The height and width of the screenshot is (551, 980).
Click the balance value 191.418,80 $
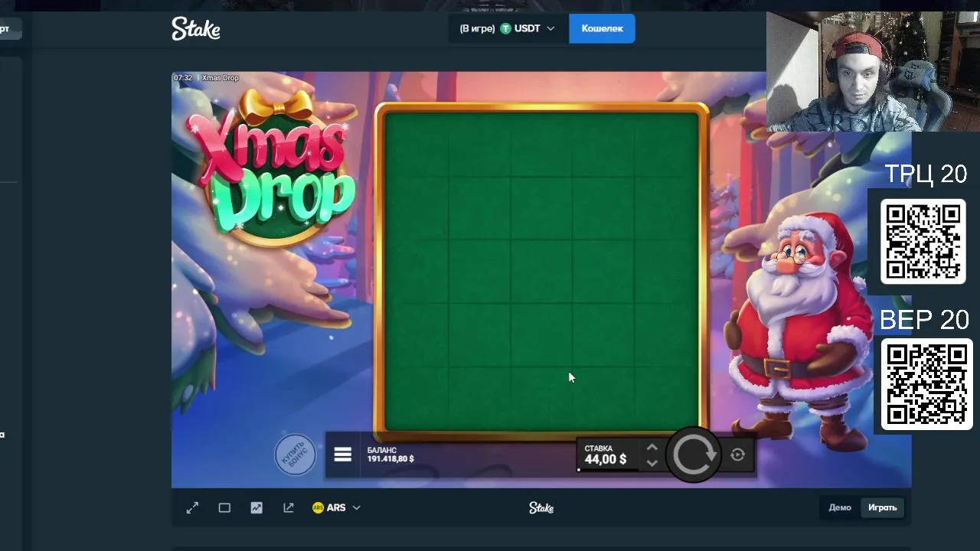(390, 459)
